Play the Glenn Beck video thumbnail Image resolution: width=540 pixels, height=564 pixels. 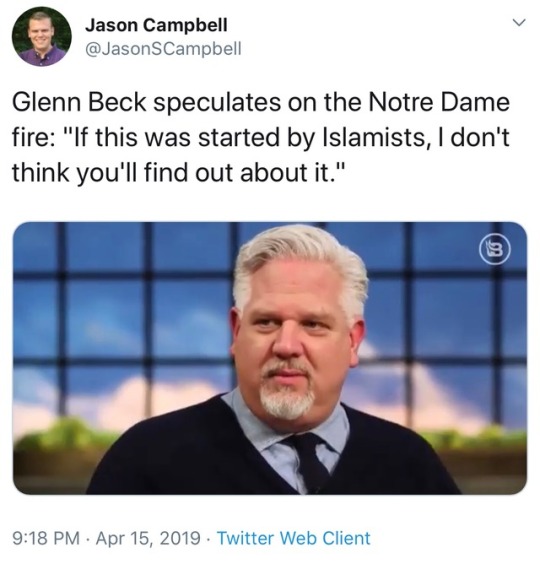click(x=270, y=358)
